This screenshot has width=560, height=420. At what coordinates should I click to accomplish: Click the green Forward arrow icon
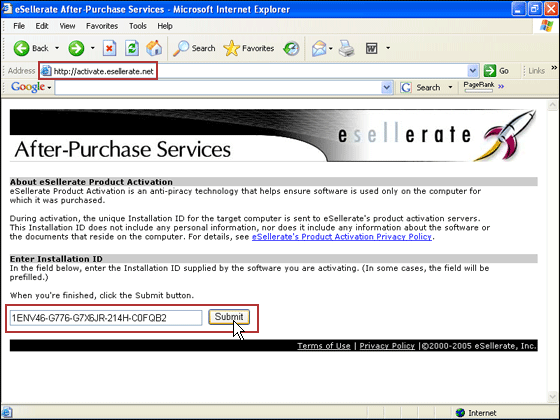tap(76, 48)
